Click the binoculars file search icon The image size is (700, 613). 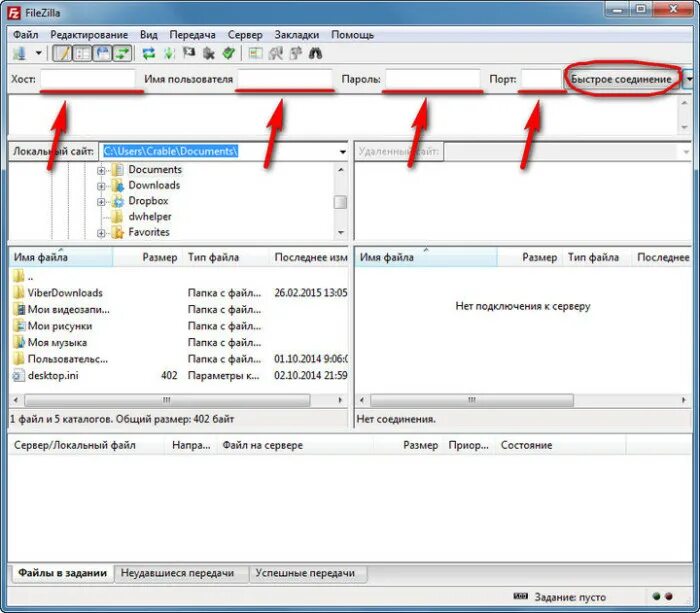(316, 54)
